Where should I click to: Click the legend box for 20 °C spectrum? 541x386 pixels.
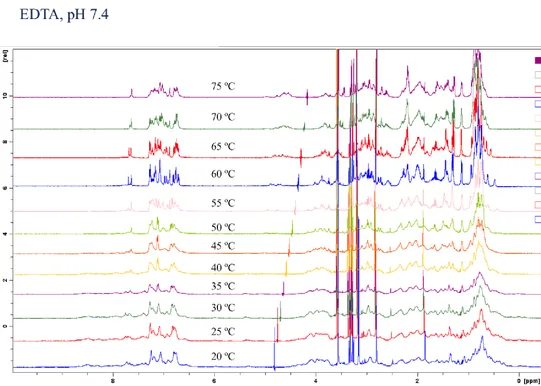(538, 219)
